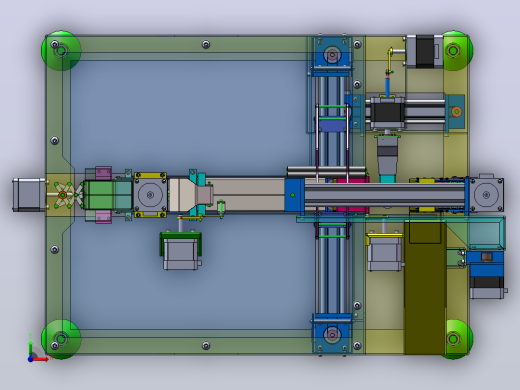Click the red X axis of coordinate triad
This screenshot has height=390, width=520.
pos(40,359)
